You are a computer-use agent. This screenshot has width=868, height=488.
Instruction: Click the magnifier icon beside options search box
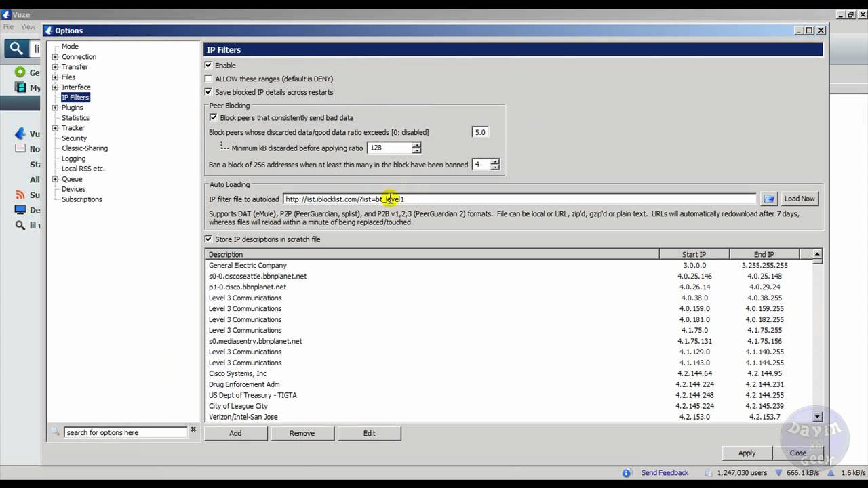(56, 432)
